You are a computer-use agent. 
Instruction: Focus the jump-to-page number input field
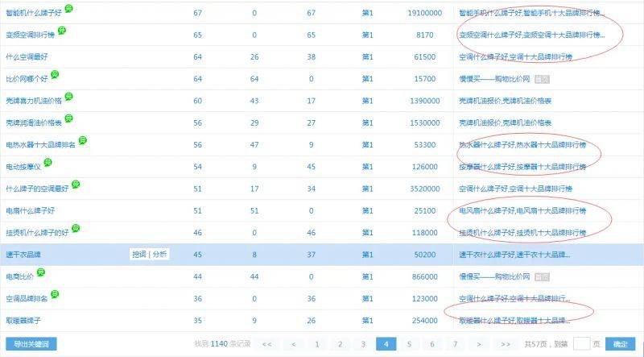coord(581,343)
